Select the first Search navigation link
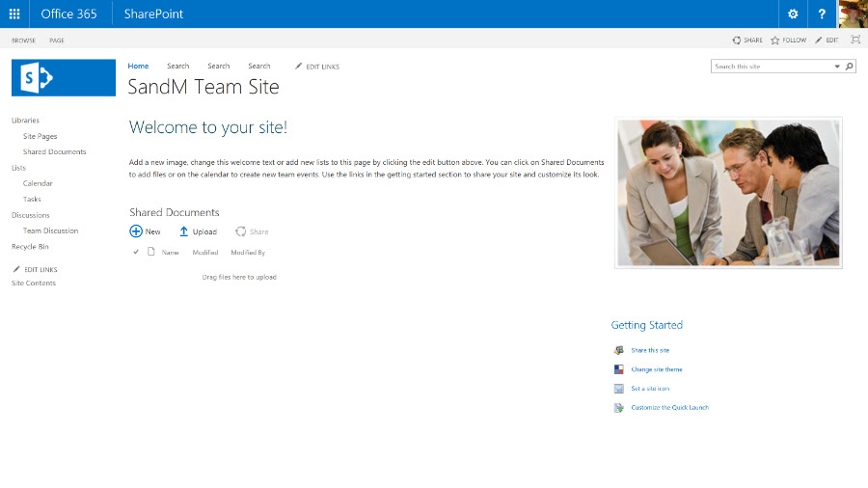Viewport: 868px width, 488px height. pos(178,66)
